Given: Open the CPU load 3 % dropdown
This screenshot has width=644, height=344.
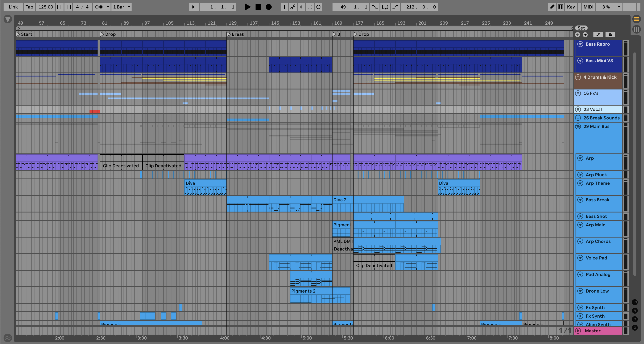Looking at the screenshot, I should tap(609, 7).
